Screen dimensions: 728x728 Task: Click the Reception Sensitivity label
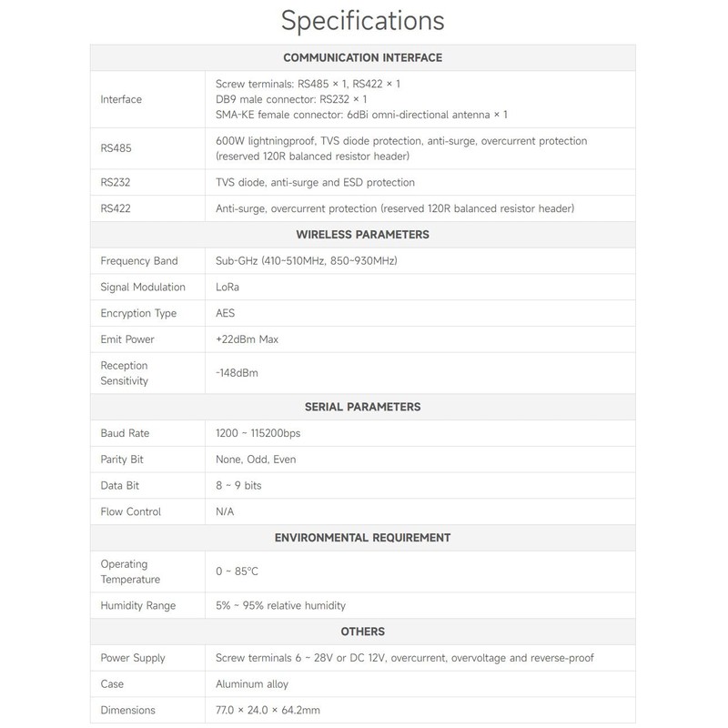click(x=124, y=373)
